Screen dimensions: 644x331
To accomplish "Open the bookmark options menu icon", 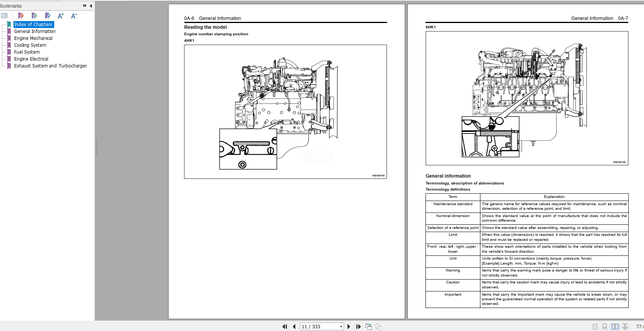I will tap(4, 16).
